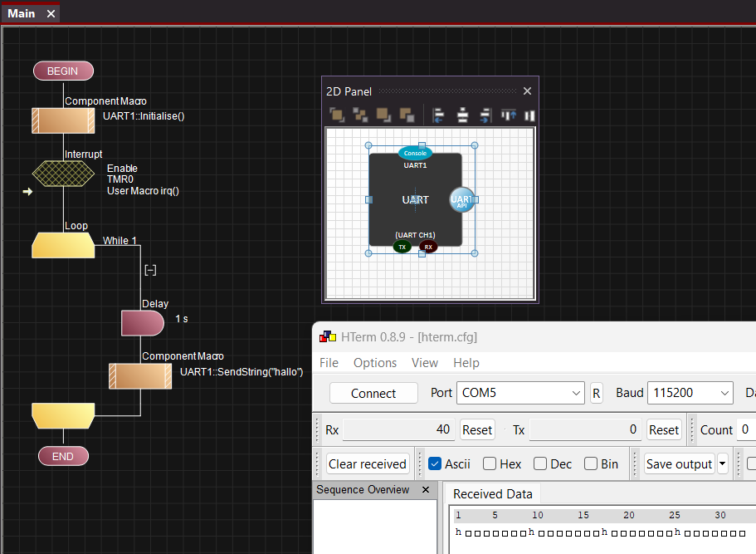Uncheck the Ascii display checkbox
The image size is (756, 554).
435,463
